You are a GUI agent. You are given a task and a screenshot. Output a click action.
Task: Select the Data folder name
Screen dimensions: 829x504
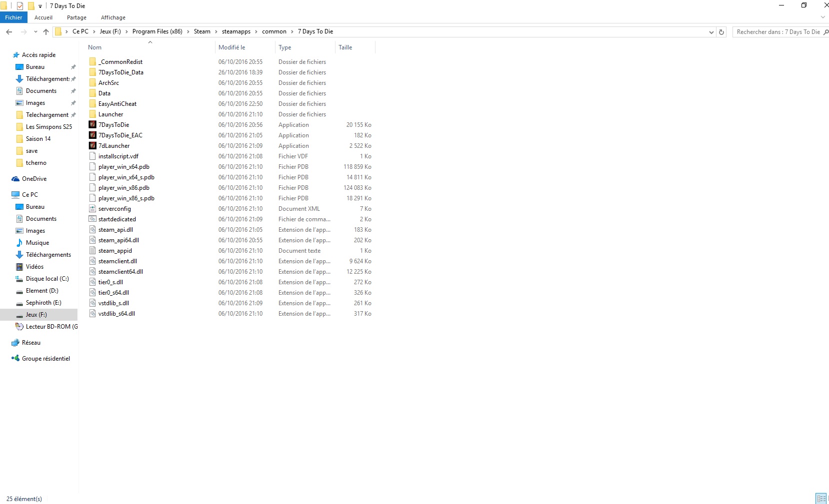coord(104,93)
